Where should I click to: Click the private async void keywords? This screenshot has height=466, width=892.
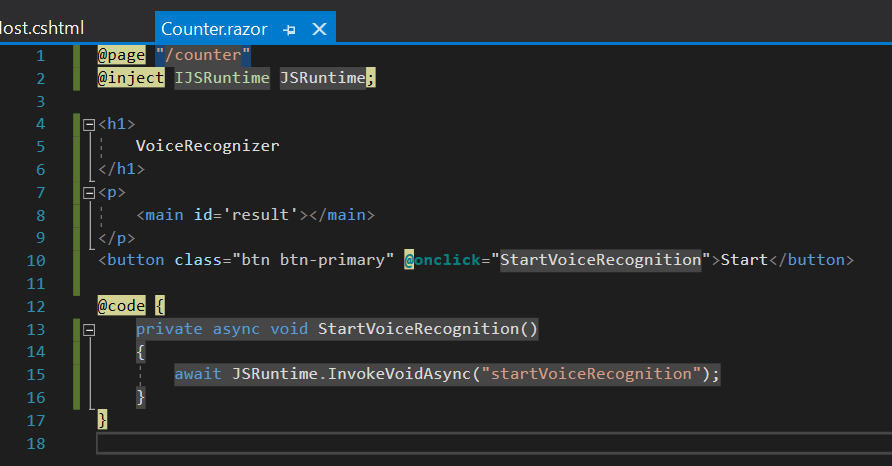[x=222, y=329]
